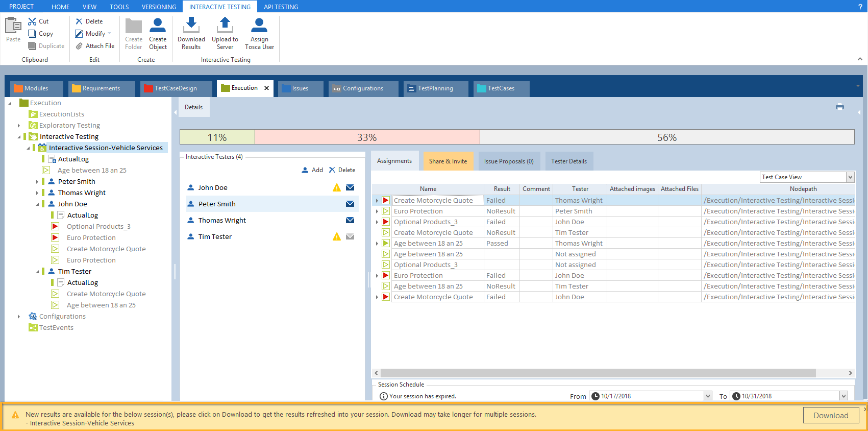Open the From date dropdown
This screenshot has width=868, height=431.
tap(708, 396)
